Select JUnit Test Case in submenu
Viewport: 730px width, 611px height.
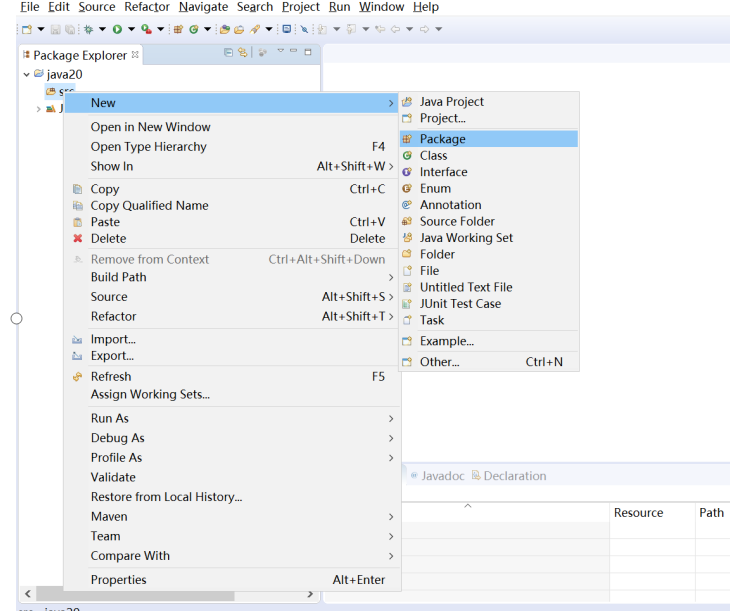pos(488,304)
